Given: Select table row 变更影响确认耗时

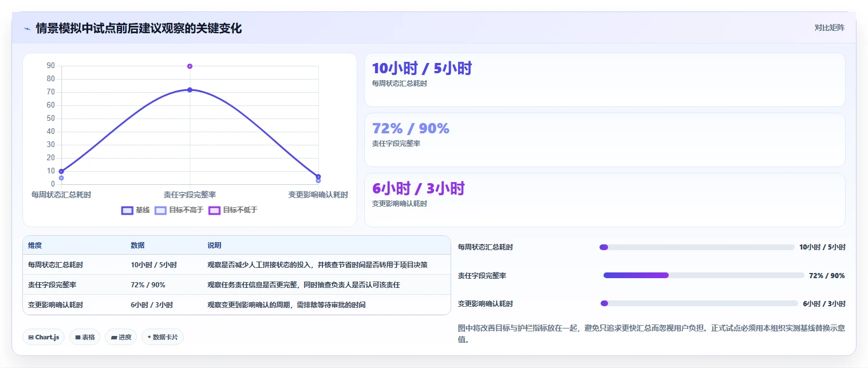Looking at the screenshot, I should 236,305.
